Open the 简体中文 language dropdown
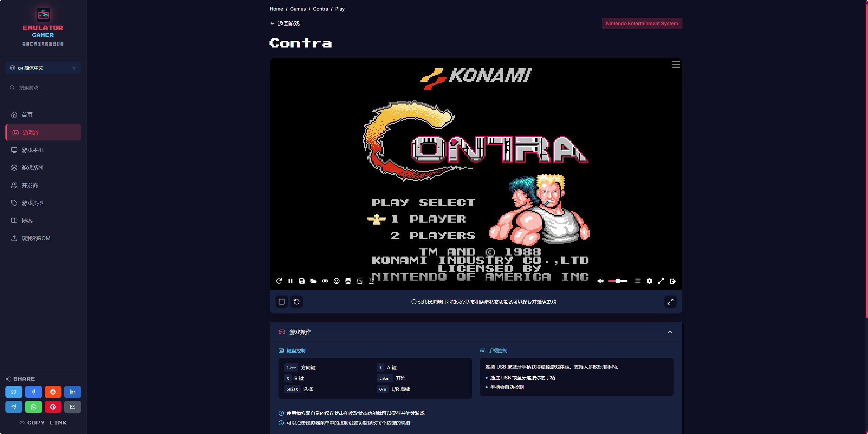The width and height of the screenshot is (868, 434). click(x=43, y=68)
